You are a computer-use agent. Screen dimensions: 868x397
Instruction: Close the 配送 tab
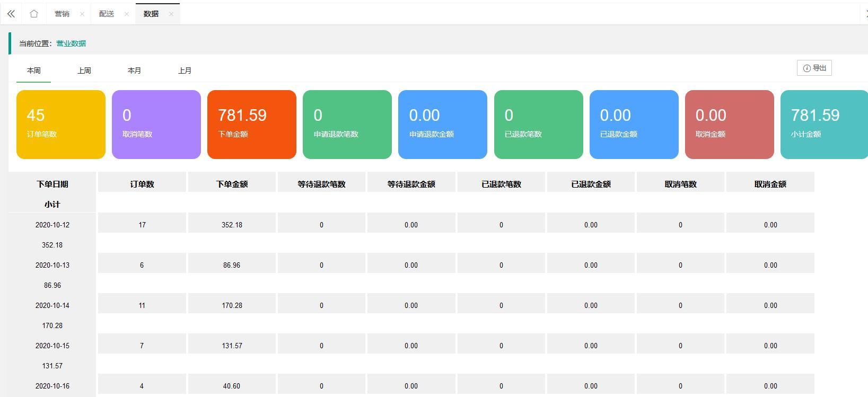pyautogui.click(x=127, y=14)
